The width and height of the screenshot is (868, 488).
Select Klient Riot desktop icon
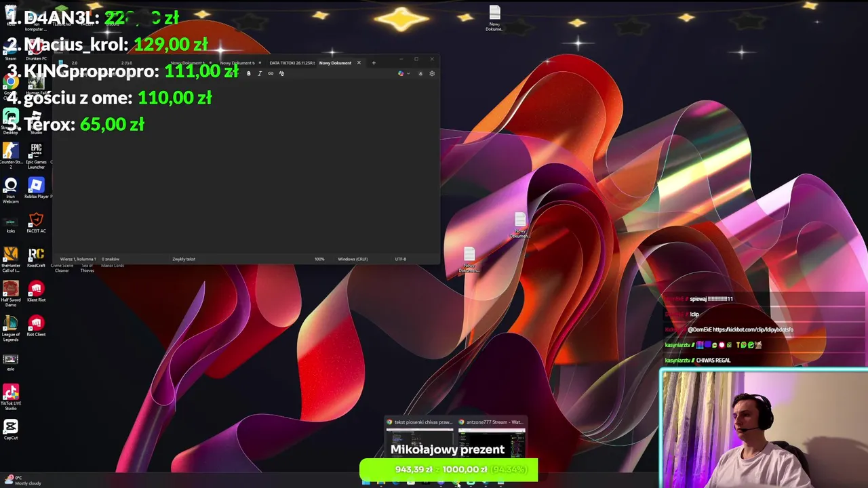click(36, 291)
